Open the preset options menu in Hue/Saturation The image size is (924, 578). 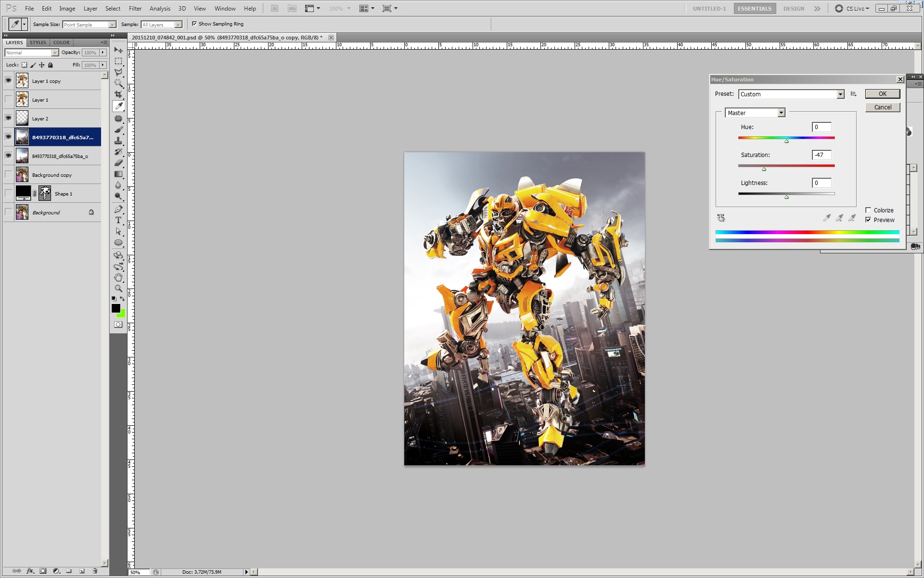pyautogui.click(x=853, y=94)
